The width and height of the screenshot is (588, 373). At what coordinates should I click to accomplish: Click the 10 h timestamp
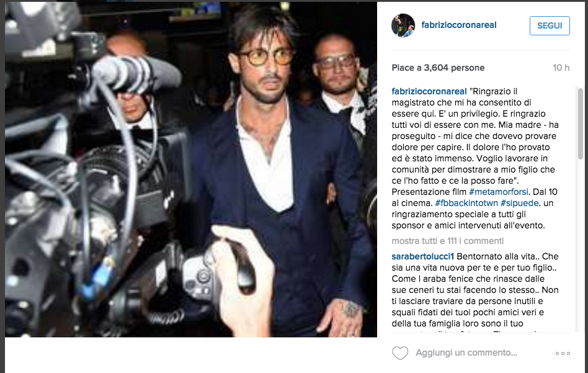(x=561, y=68)
